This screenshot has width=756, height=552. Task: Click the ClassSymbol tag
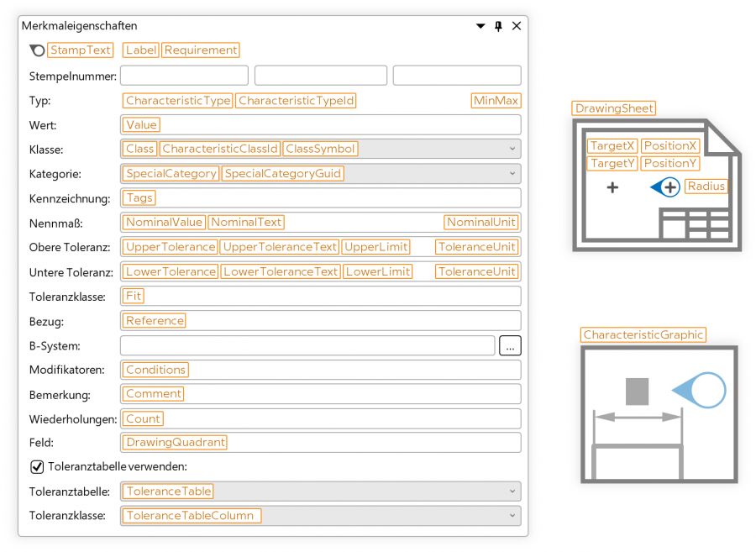coord(320,149)
